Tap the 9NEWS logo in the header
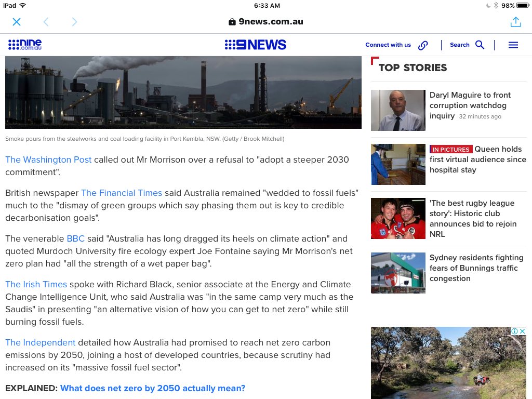This screenshot has height=399, width=532. 256,45
